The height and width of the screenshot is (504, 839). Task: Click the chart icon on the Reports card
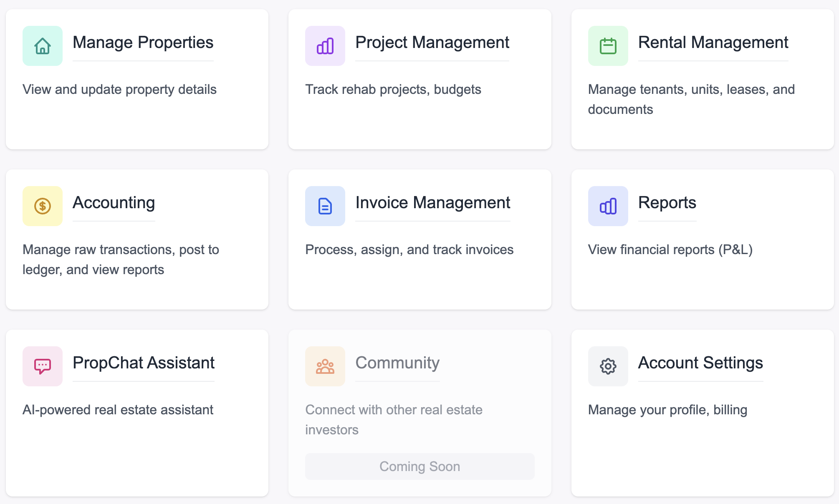point(608,206)
